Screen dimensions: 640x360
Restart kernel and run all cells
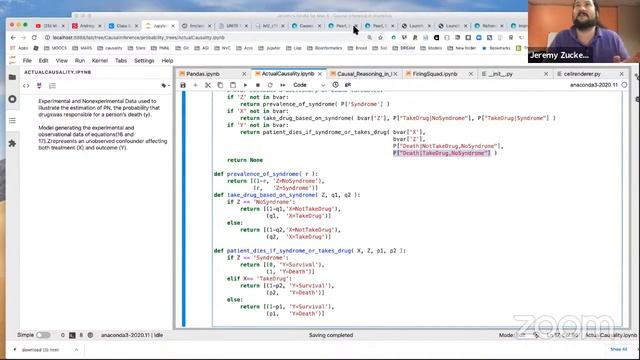[x=282, y=85]
